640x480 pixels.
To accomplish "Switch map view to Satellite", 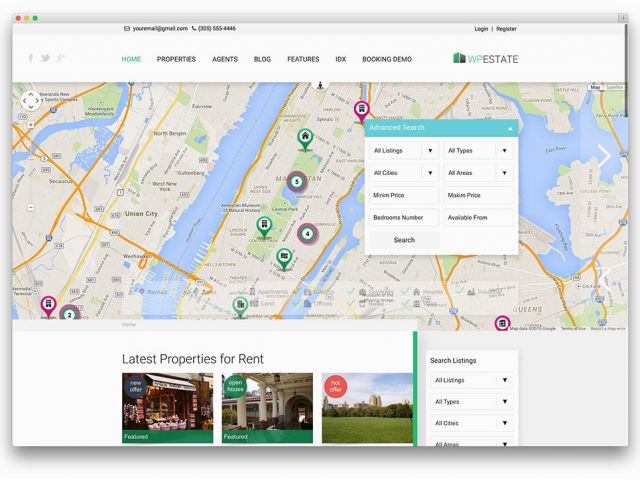I will pos(614,87).
